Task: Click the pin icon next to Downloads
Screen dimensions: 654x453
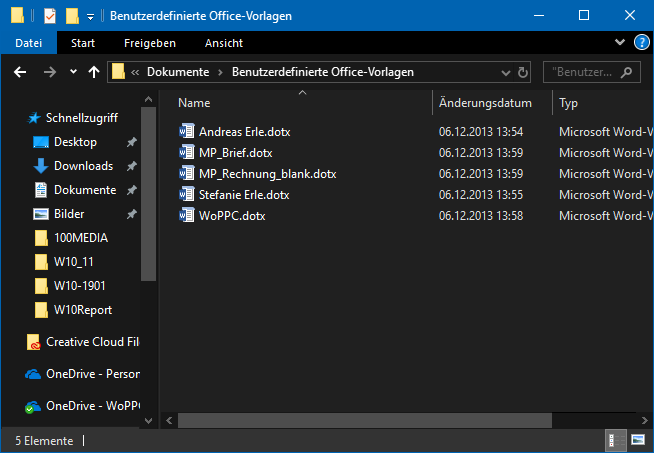Action: (x=131, y=166)
